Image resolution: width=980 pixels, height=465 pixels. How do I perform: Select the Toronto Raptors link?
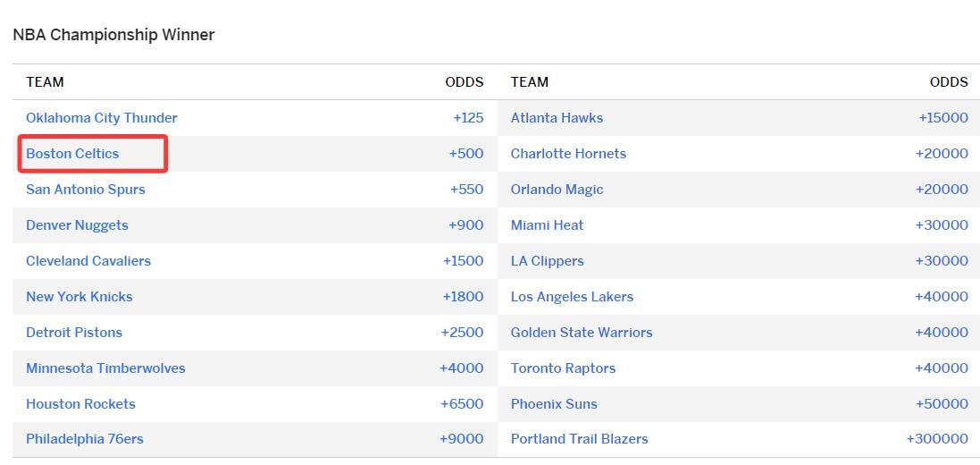[x=563, y=368]
